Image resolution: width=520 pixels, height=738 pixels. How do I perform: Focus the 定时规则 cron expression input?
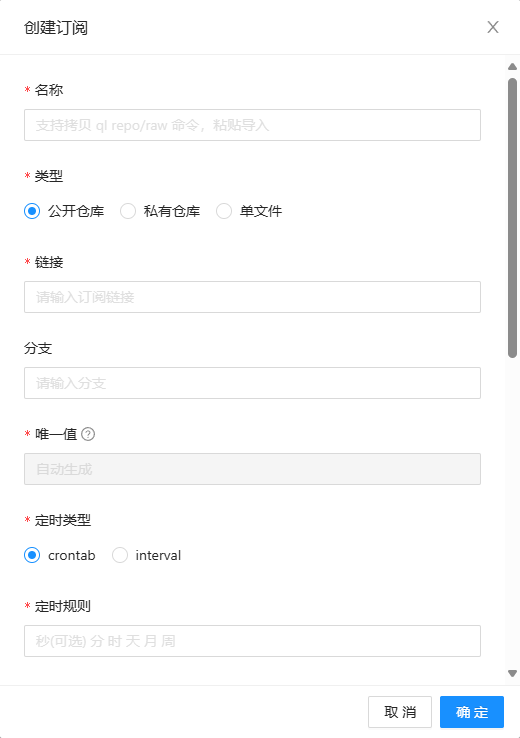tap(252, 641)
